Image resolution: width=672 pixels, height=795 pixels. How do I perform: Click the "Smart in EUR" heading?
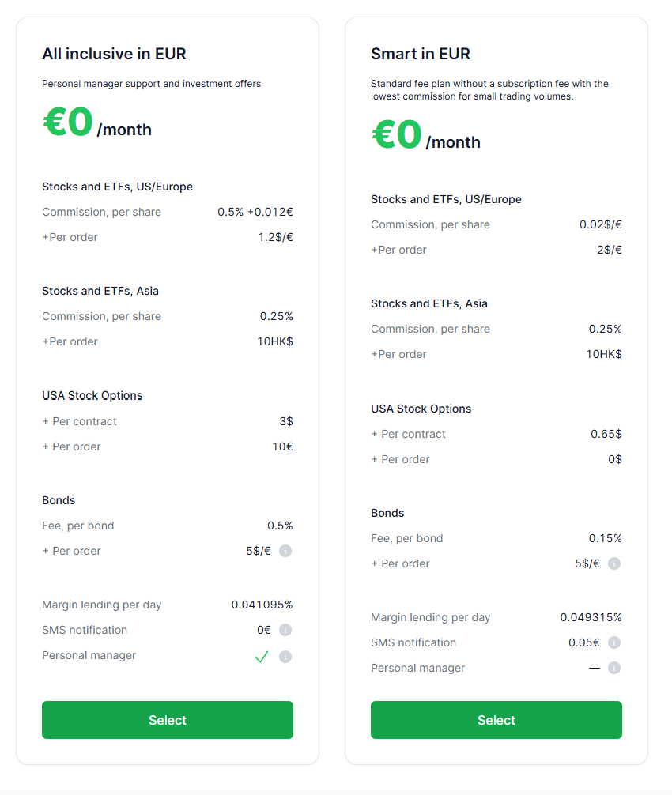(x=421, y=54)
